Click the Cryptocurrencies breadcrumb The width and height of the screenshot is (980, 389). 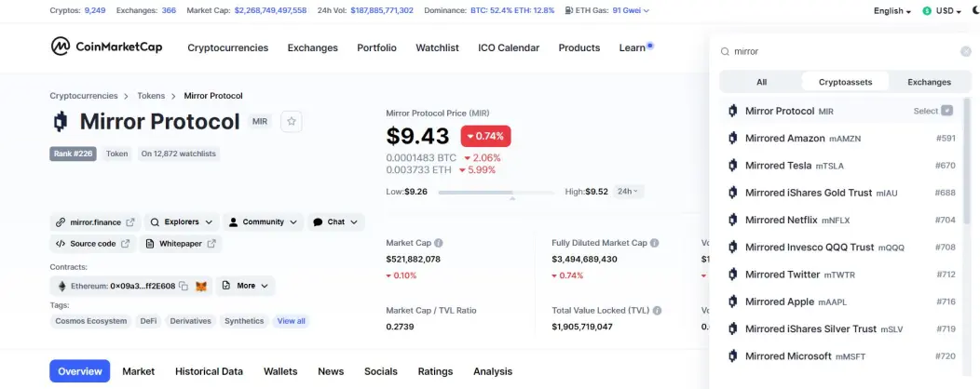pyautogui.click(x=84, y=96)
